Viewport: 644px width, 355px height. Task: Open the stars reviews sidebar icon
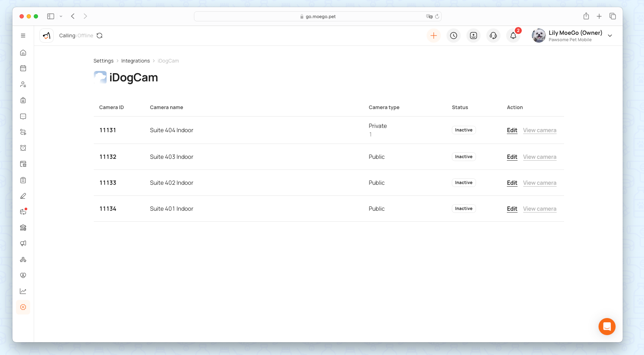tap(23, 259)
